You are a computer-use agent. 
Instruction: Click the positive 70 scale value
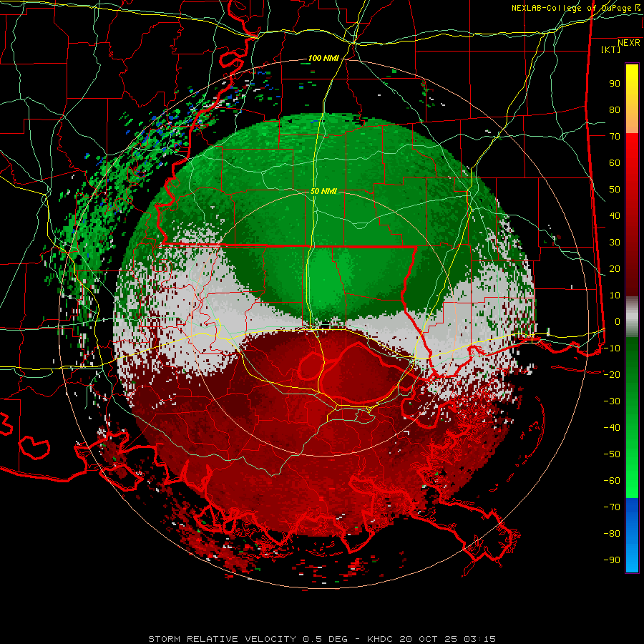click(x=615, y=137)
